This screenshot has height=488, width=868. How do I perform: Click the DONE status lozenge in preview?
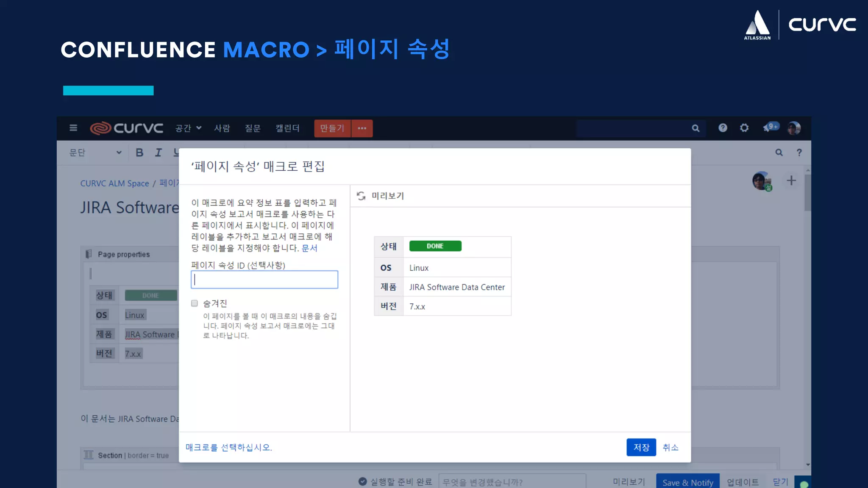435,246
